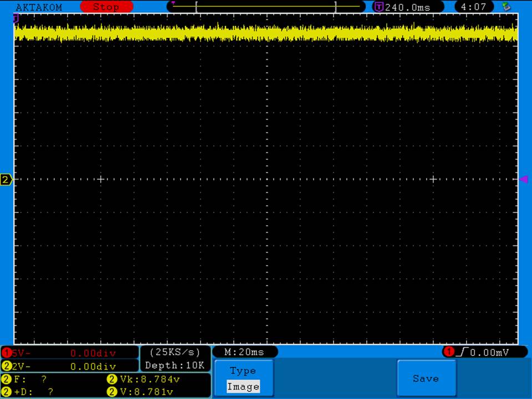Click the 240.0ms horizontal offset readout
The height and width of the screenshot is (399, 532).
coord(407,7)
